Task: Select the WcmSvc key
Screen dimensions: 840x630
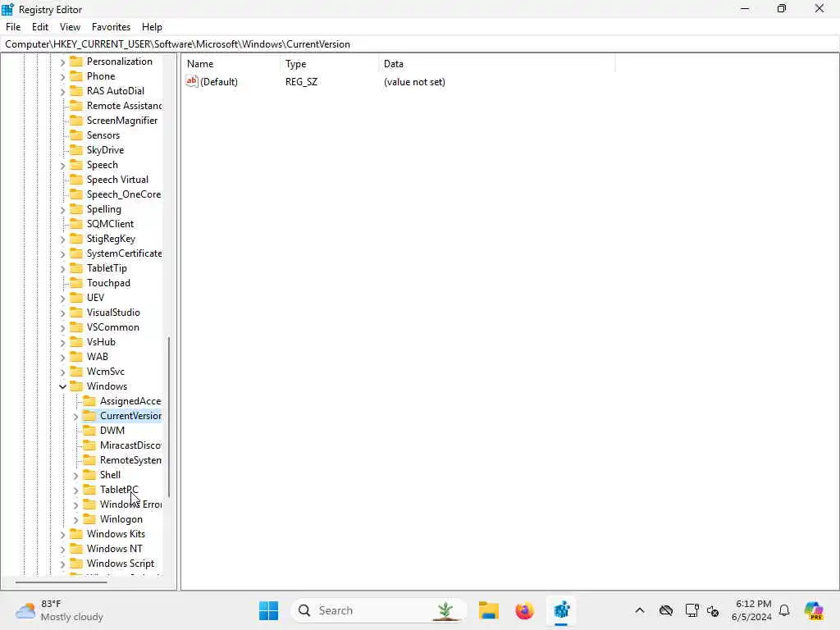Action: 106,372
